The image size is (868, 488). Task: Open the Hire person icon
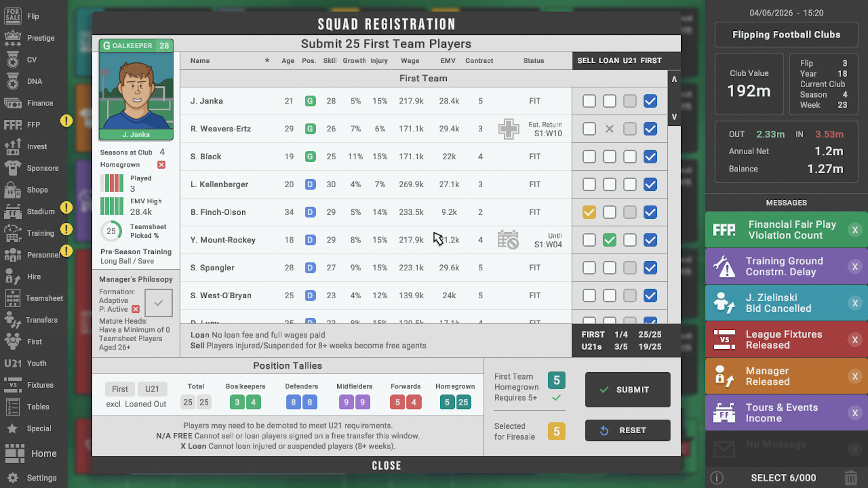[x=13, y=277]
